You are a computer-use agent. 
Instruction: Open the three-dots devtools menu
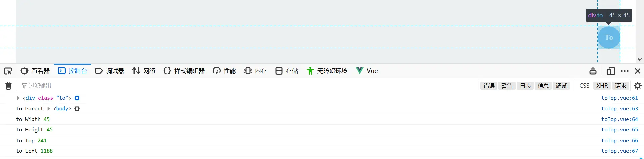[625, 71]
